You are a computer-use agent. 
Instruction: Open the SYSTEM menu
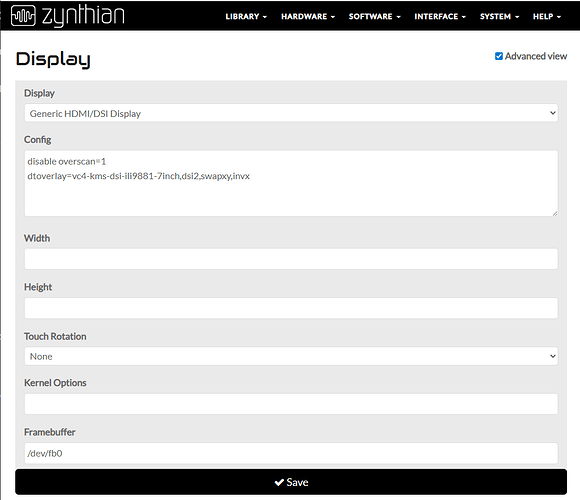499,17
